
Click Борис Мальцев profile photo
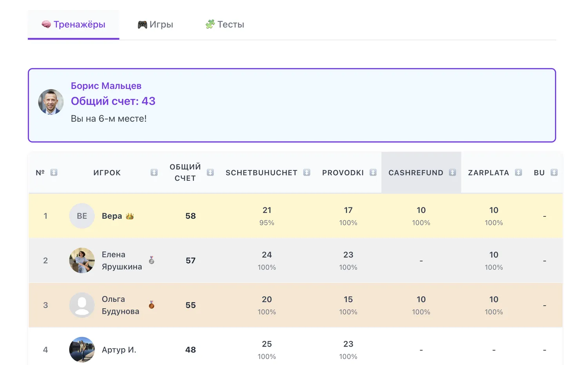[x=51, y=102]
